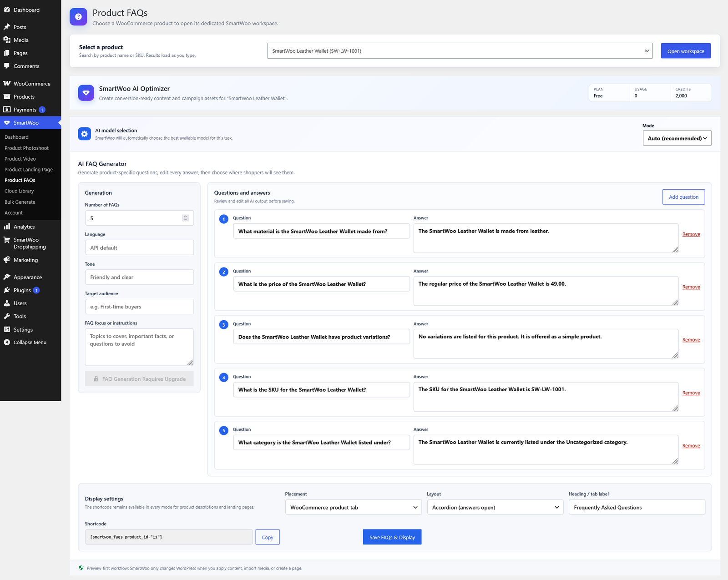This screenshot has width=728, height=580.
Task: Click the Number of FAQs stepper arrows
Action: click(186, 218)
